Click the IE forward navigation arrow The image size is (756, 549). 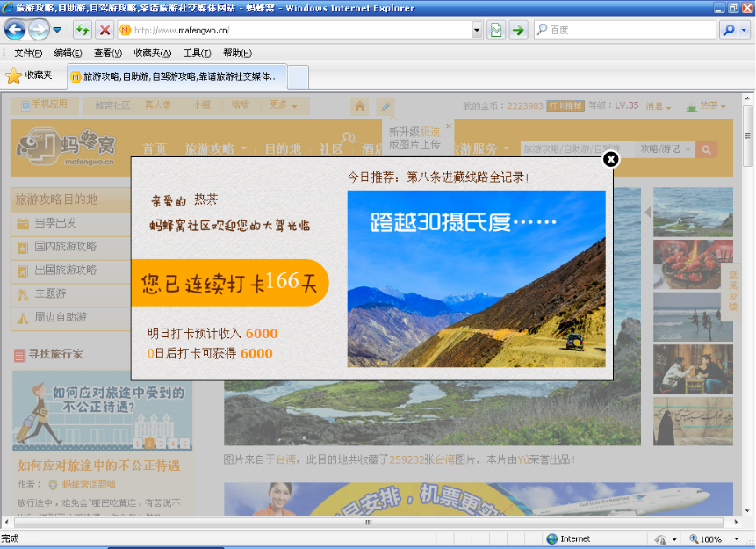pos(39,30)
